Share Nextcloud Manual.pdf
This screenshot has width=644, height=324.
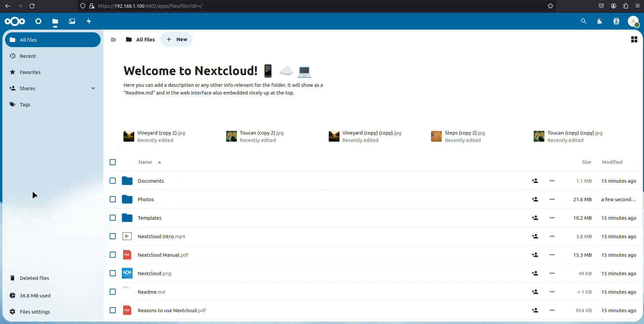(x=535, y=255)
